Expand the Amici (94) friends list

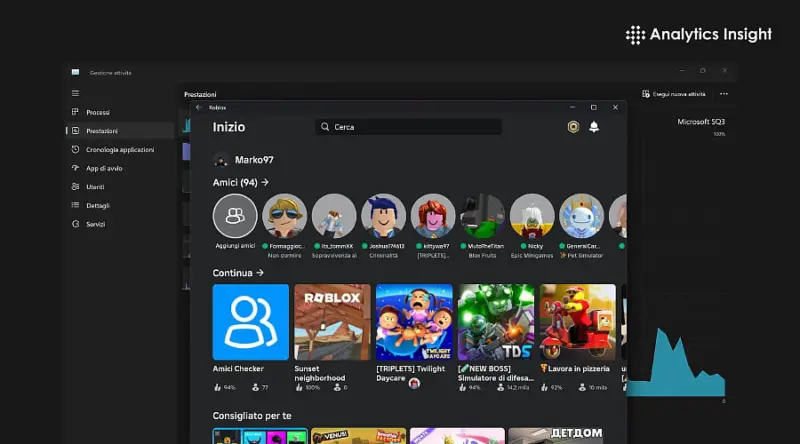(x=265, y=182)
